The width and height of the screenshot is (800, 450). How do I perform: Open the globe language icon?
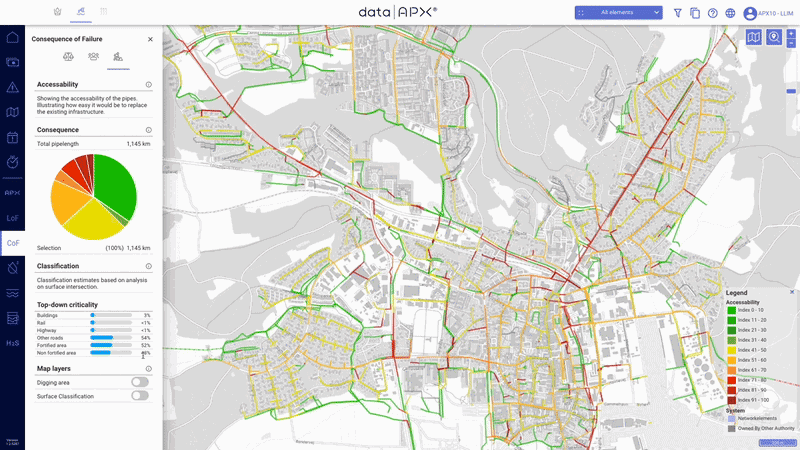click(730, 13)
